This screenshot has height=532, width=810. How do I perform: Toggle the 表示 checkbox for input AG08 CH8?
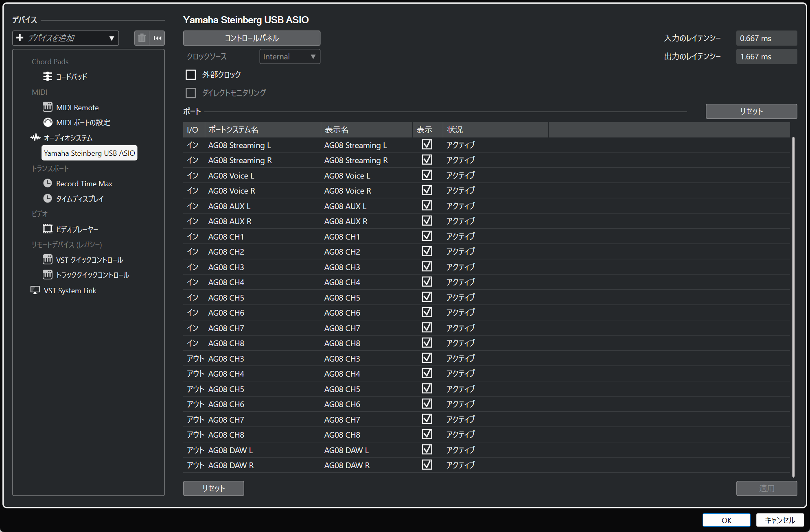pyautogui.click(x=427, y=343)
